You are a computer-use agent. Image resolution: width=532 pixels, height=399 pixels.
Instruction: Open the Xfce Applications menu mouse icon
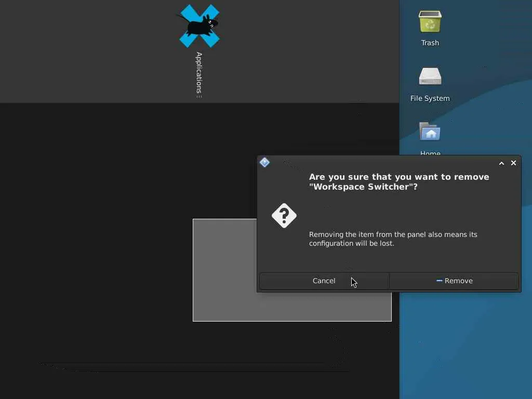[199, 26]
